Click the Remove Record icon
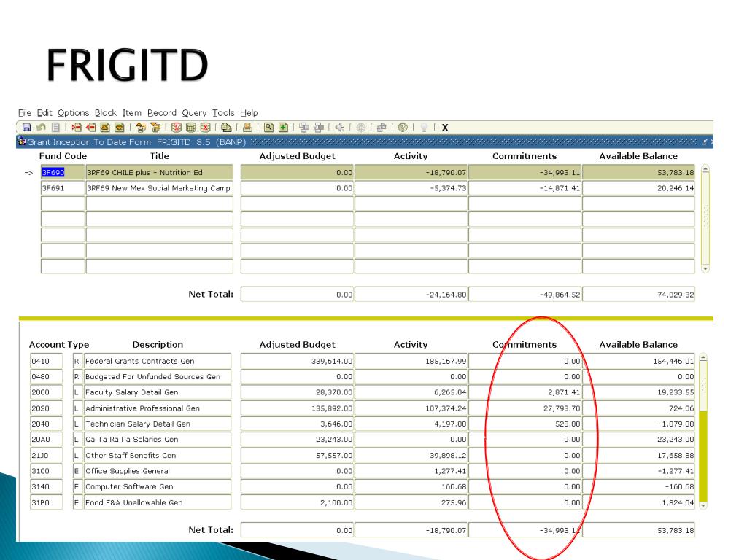This screenshot has width=747, height=560. (x=90, y=127)
